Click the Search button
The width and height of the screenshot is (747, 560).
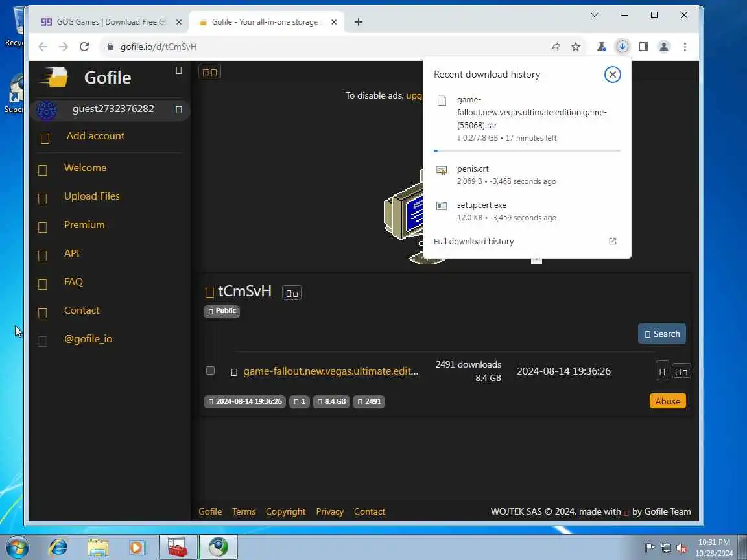(662, 334)
